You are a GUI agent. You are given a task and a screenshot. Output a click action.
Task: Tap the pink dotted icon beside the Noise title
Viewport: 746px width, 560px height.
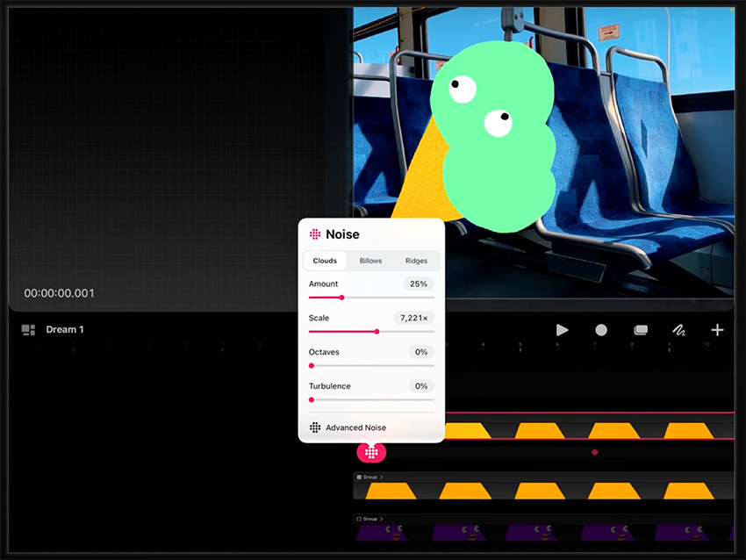315,234
